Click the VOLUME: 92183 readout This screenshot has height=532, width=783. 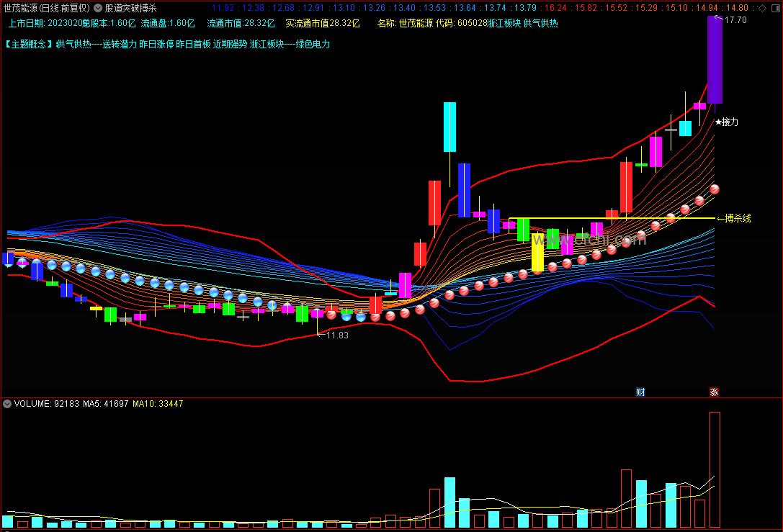click(46, 404)
